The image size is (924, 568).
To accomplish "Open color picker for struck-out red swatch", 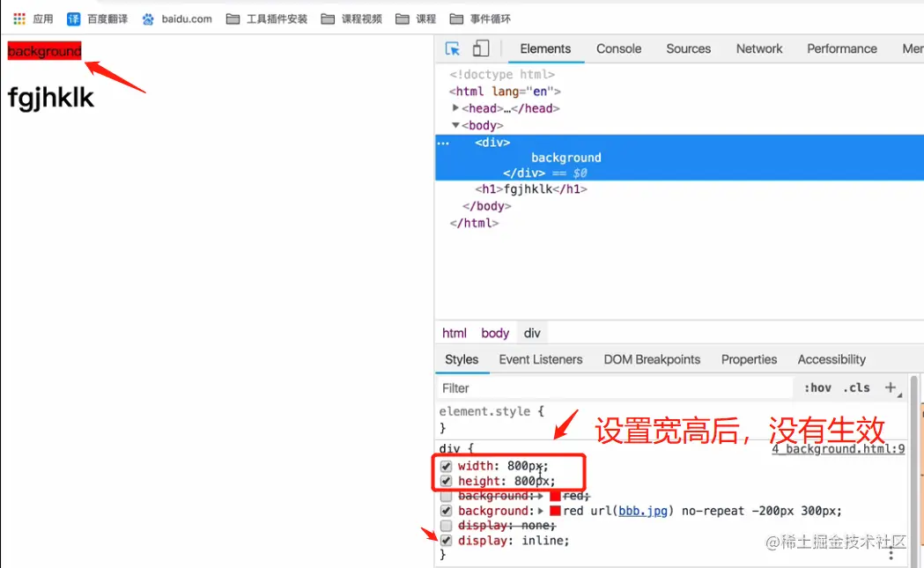I will (x=555, y=496).
